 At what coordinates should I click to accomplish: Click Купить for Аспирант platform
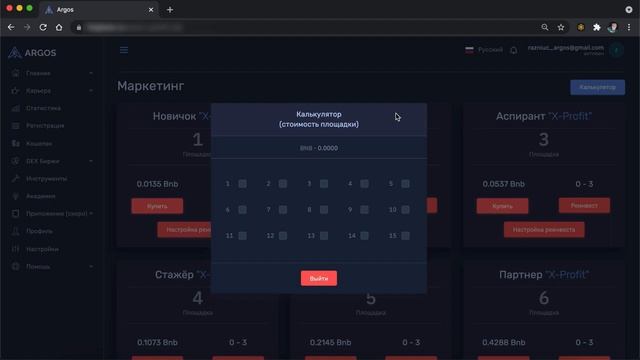pyautogui.click(x=502, y=206)
